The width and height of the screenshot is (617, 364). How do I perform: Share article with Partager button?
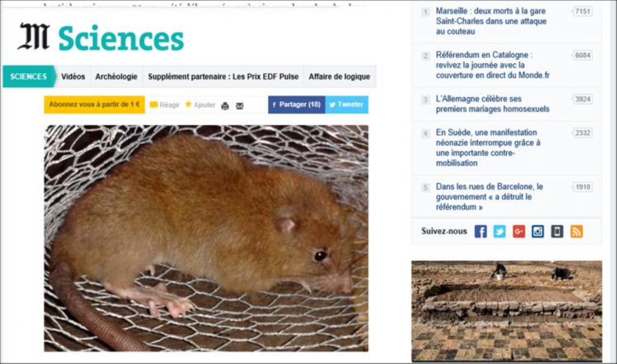297,104
